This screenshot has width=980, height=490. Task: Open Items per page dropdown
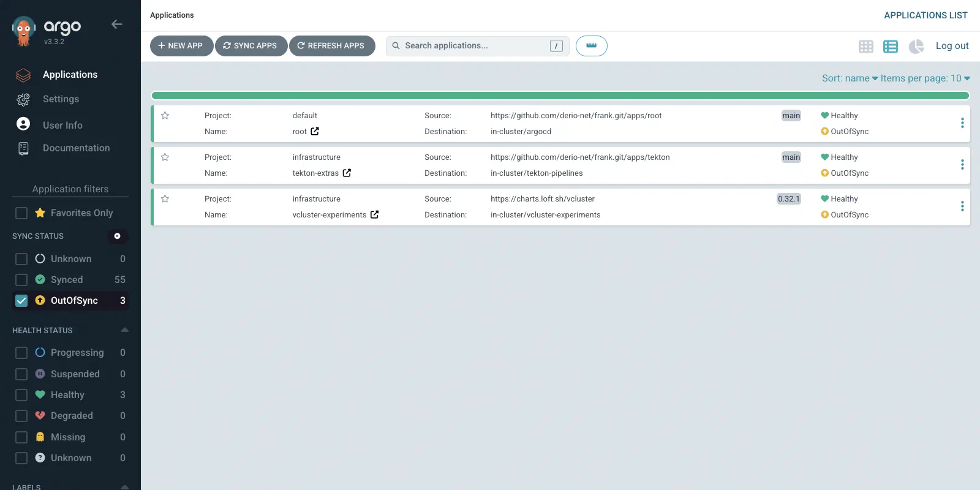click(925, 78)
